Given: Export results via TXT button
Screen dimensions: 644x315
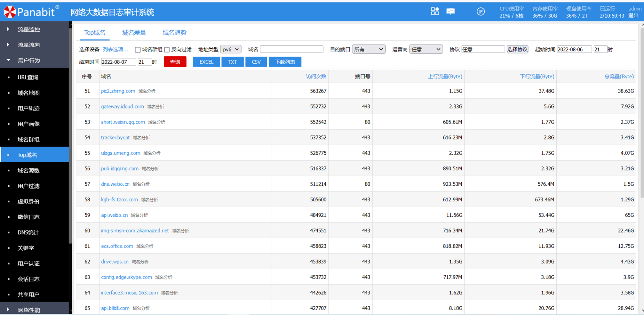Looking at the screenshot, I should pos(232,62).
